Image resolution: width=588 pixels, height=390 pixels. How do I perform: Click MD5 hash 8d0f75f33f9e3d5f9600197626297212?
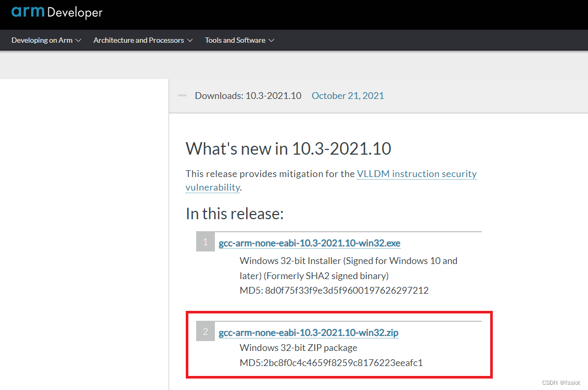pyautogui.click(x=347, y=291)
